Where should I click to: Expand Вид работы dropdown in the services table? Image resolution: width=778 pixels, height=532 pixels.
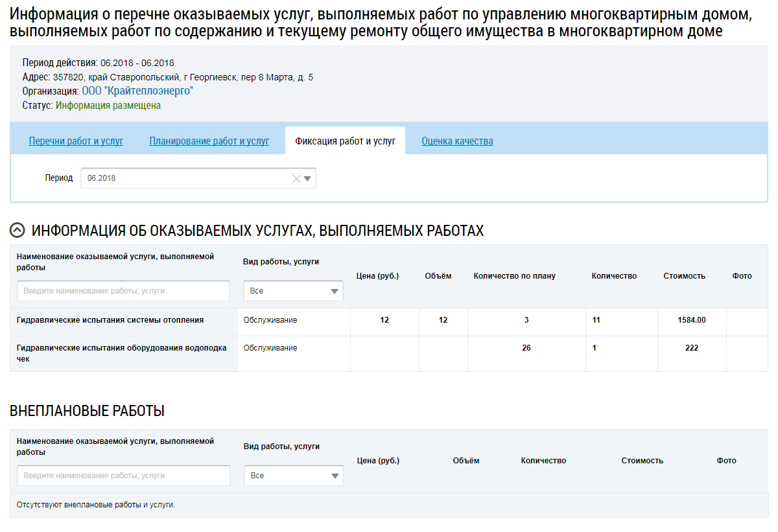[293, 291]
